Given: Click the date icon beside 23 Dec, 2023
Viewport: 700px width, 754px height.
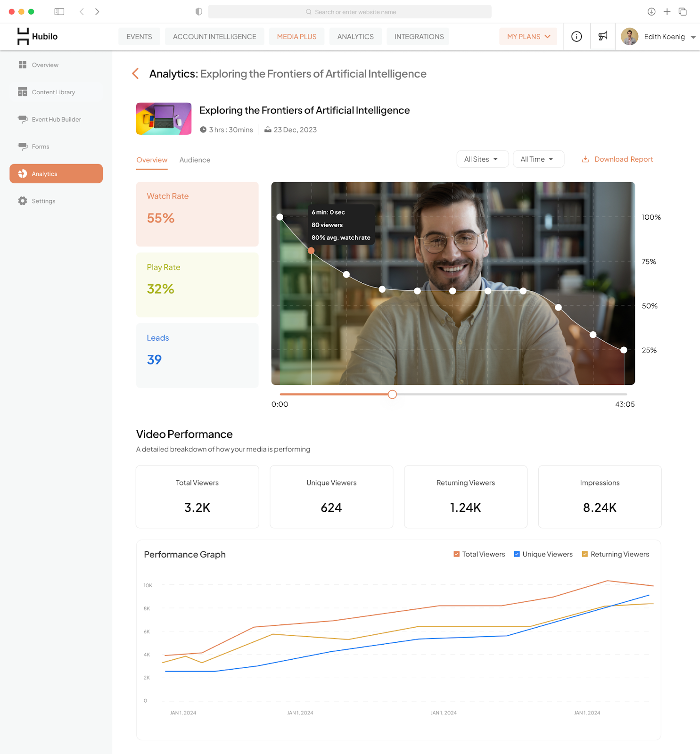Looking at the screenshot, I should pos(268,130).
